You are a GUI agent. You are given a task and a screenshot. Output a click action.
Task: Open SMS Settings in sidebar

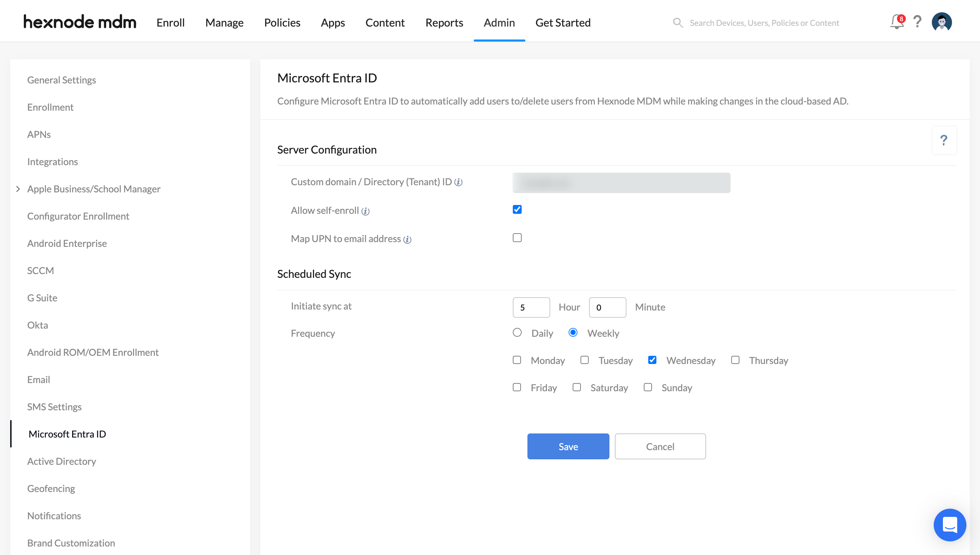pos(54,407)
